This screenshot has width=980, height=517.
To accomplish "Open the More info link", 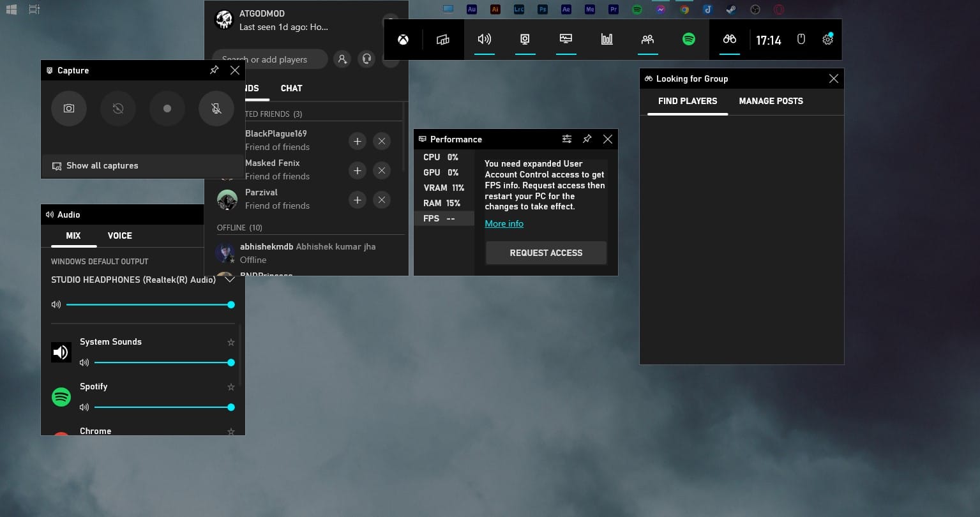I will (x=504, y=223).
